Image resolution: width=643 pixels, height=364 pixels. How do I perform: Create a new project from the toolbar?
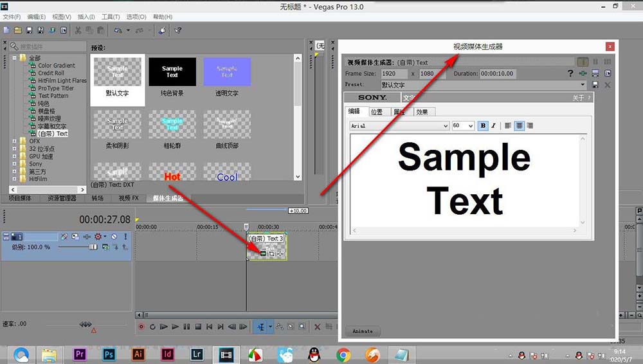point(6,30)
